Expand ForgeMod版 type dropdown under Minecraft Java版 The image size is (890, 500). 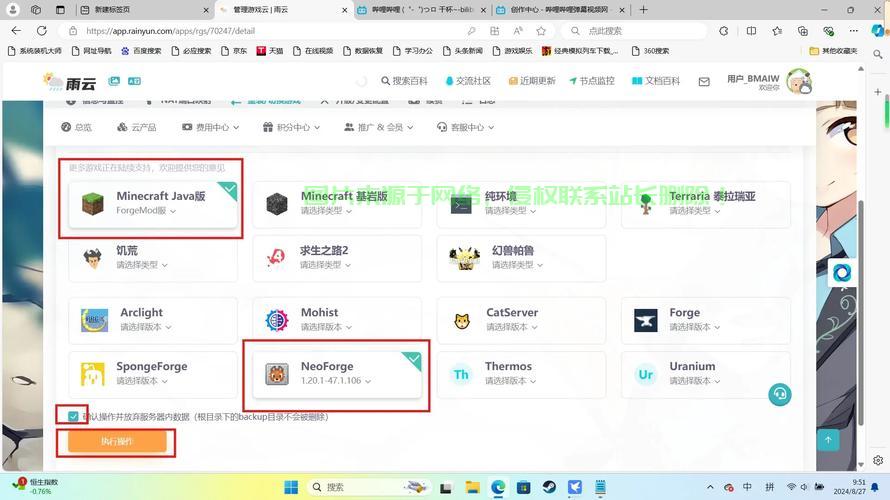[146, 211]
